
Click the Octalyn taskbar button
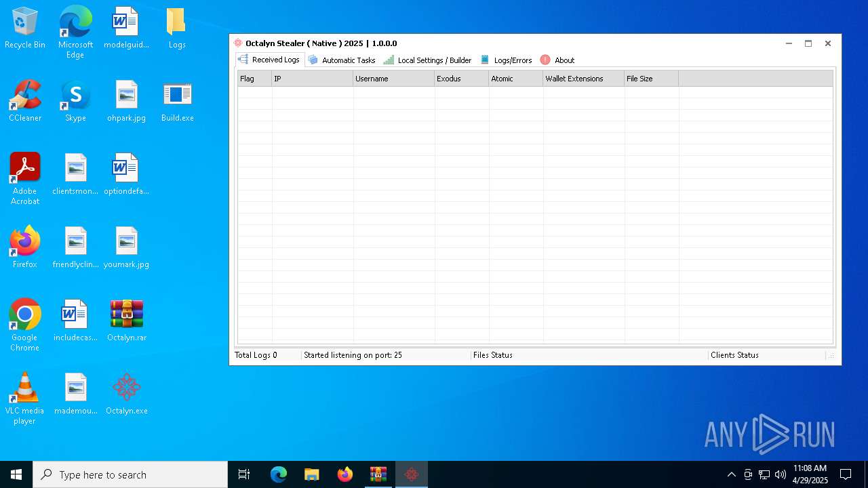[x=412, y=474]
